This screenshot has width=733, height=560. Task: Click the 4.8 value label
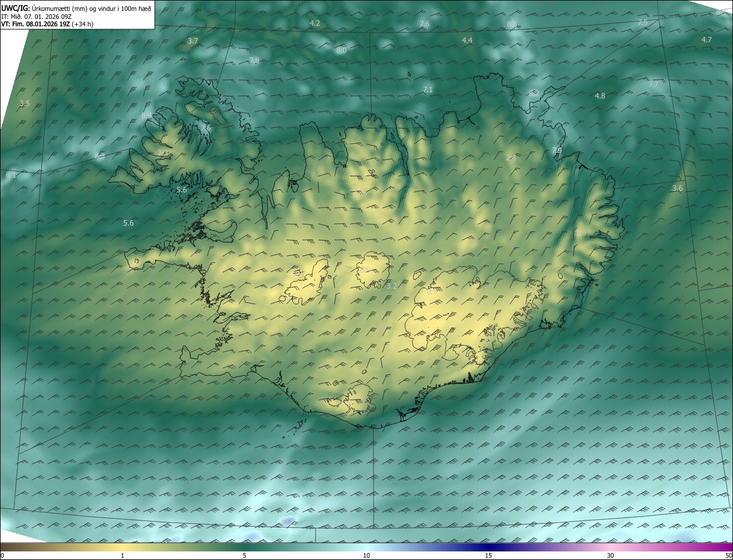pos(600,96)
